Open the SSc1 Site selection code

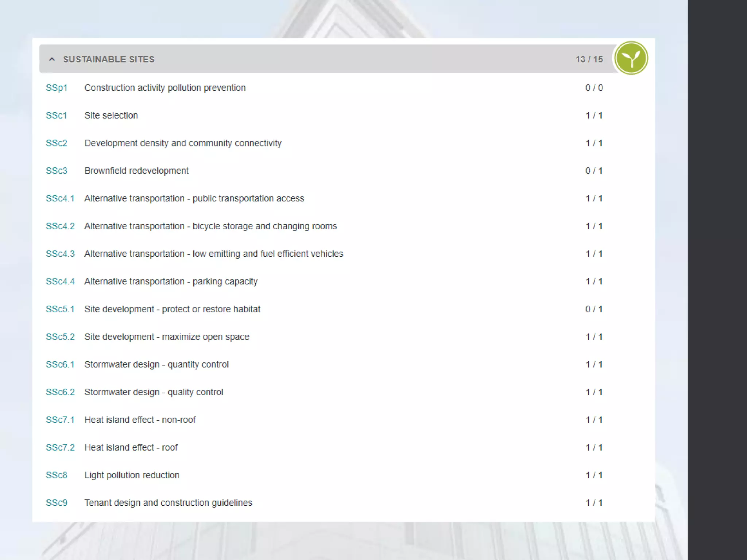click(56, 116)
